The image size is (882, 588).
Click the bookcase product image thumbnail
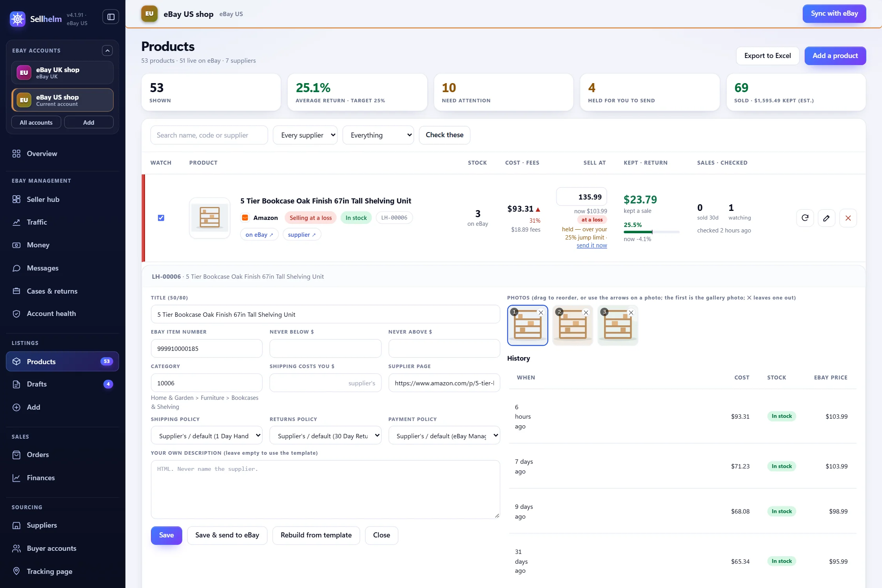tap(210, 218)
